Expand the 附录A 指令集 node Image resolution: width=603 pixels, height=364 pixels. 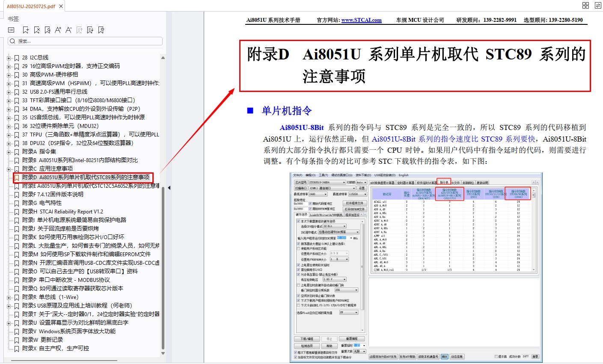point(9,152)
